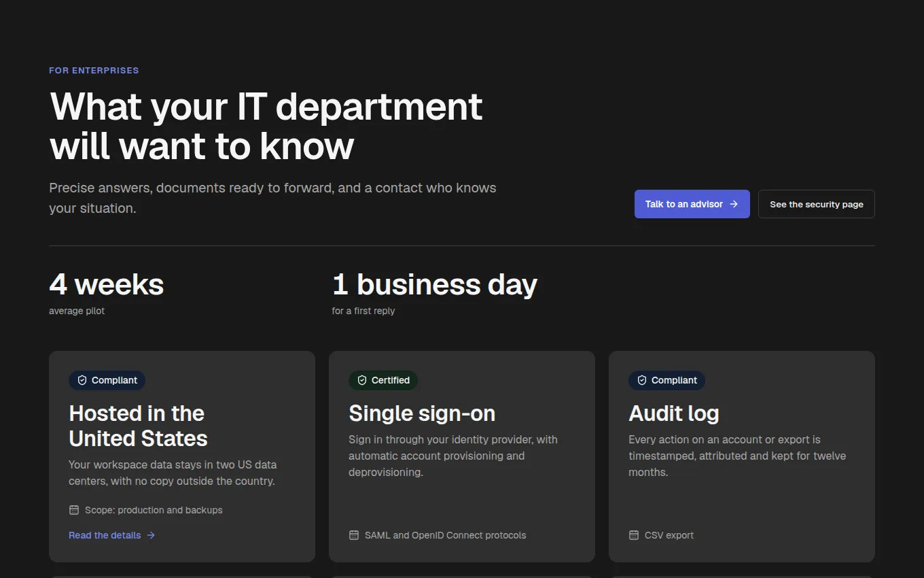924x578 pixels.
Task: Click the What your IT department heading
Action: click(266, 126)
